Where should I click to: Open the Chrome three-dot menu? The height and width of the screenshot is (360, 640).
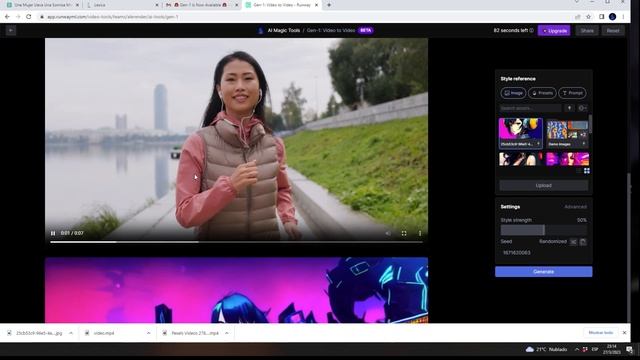(623, 17)
